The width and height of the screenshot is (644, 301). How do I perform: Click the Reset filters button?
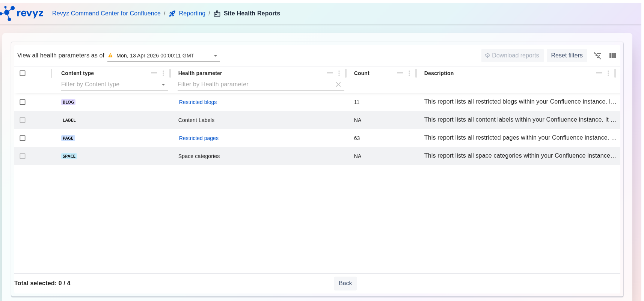(x=567, y=56)
